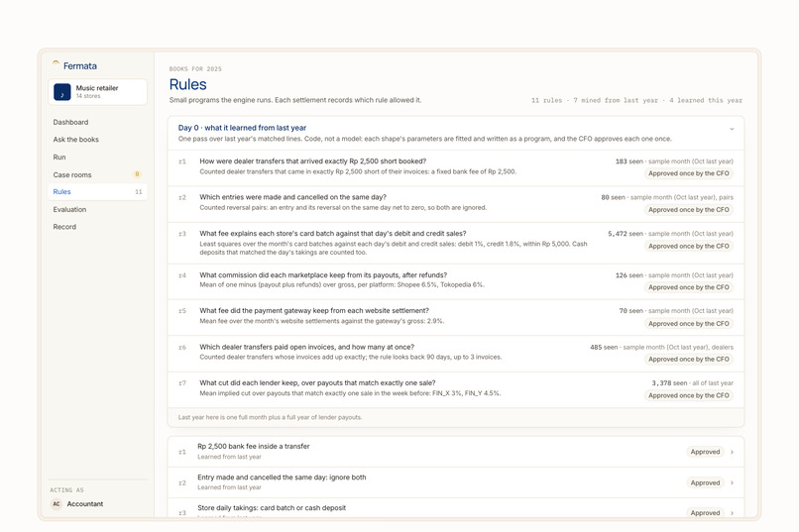Screen dimensions: 799x532
Task: Click the Fermata logo icon
Action: (x=56, y=64)
